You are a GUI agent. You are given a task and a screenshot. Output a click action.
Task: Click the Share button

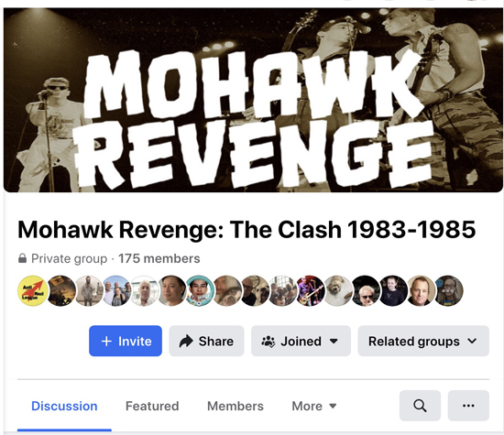click(206, 341)
